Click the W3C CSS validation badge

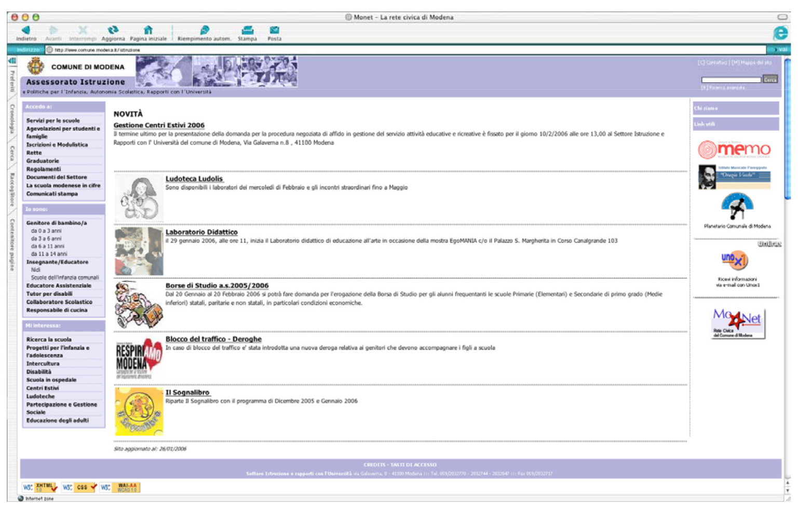coord(79,487)
